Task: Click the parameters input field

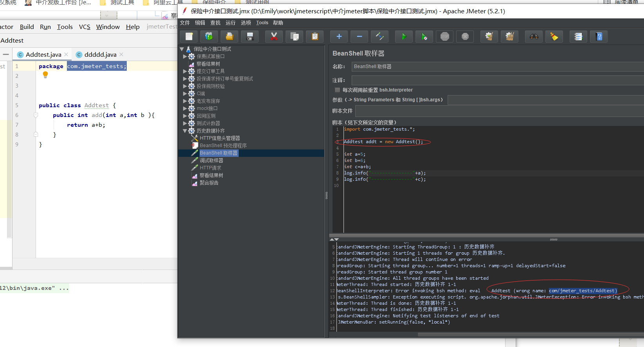Action: click(546, 100)
